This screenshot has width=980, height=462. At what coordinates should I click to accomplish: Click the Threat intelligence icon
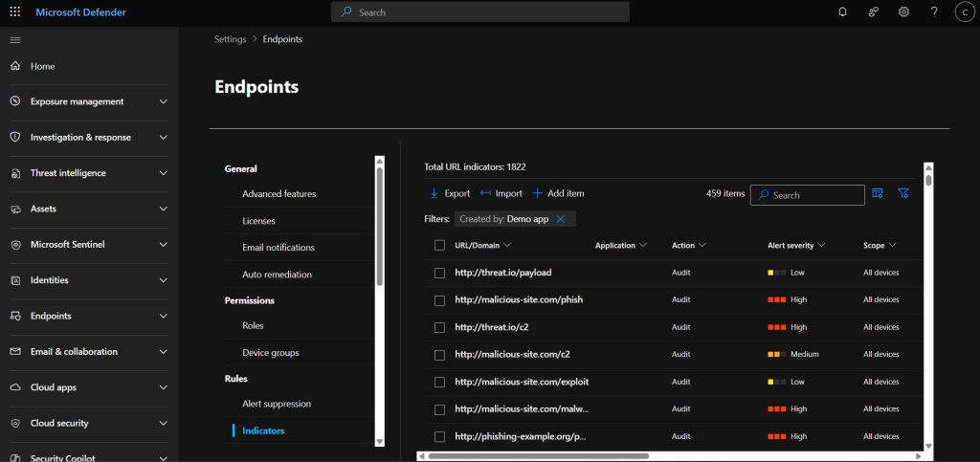click(15, 173)
